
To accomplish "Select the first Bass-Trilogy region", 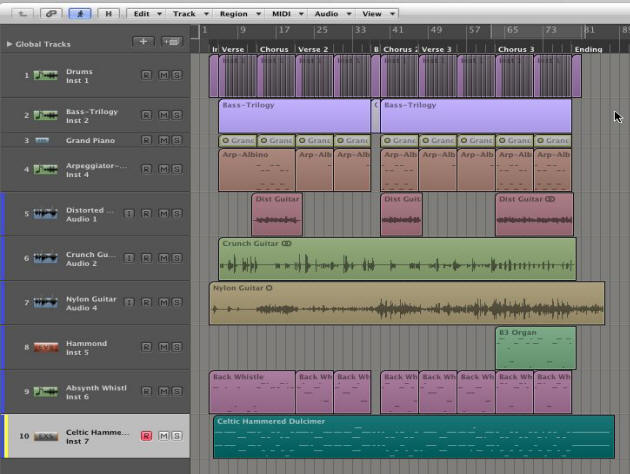I will point(295,116).
